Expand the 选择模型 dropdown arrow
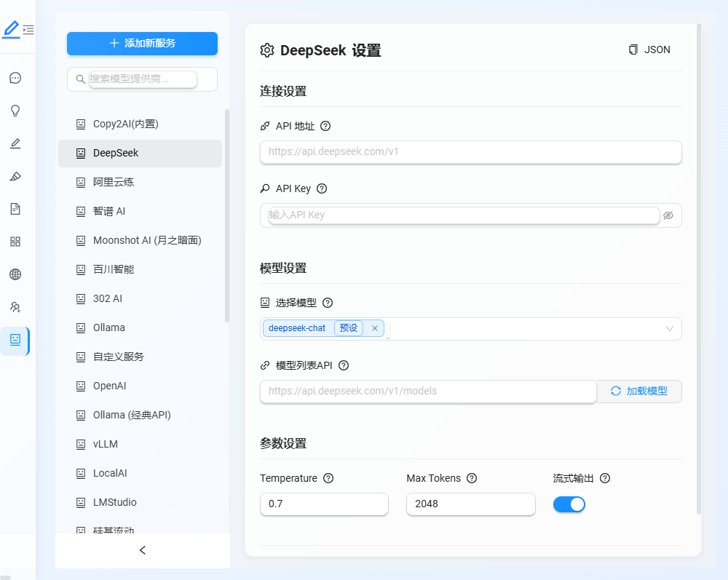The image size is (728, 580). point(670,329)
